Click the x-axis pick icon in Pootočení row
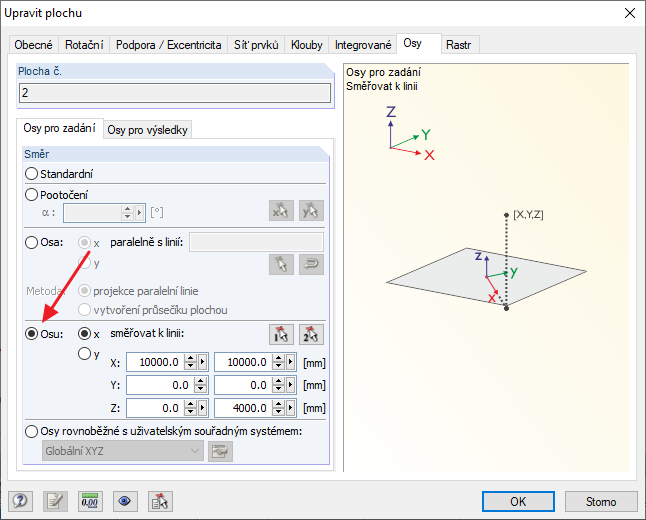Image resolution: width=646 pixels, height=520 pixels. coord(281,211)
